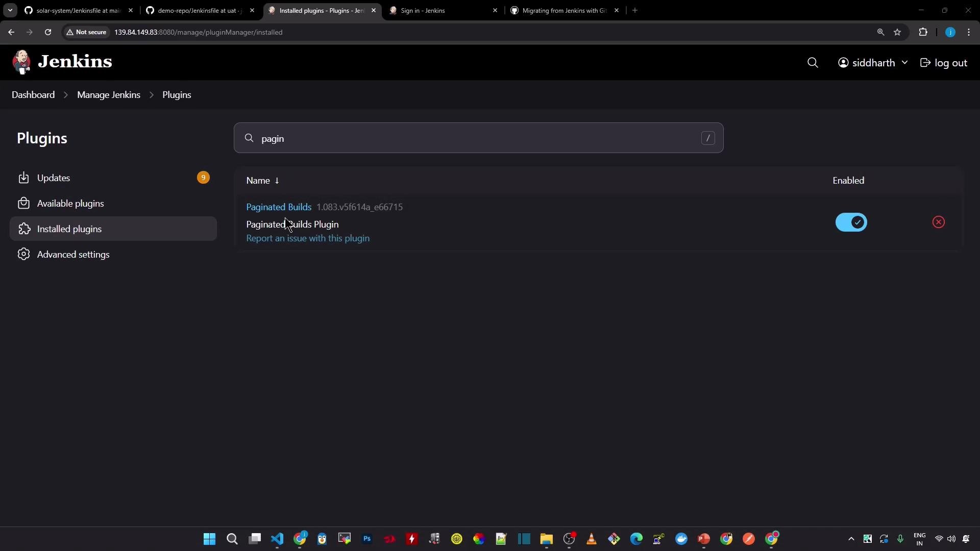
Task: Switch to the Migrating from Jenkins tab
Action: click(565, 10)
